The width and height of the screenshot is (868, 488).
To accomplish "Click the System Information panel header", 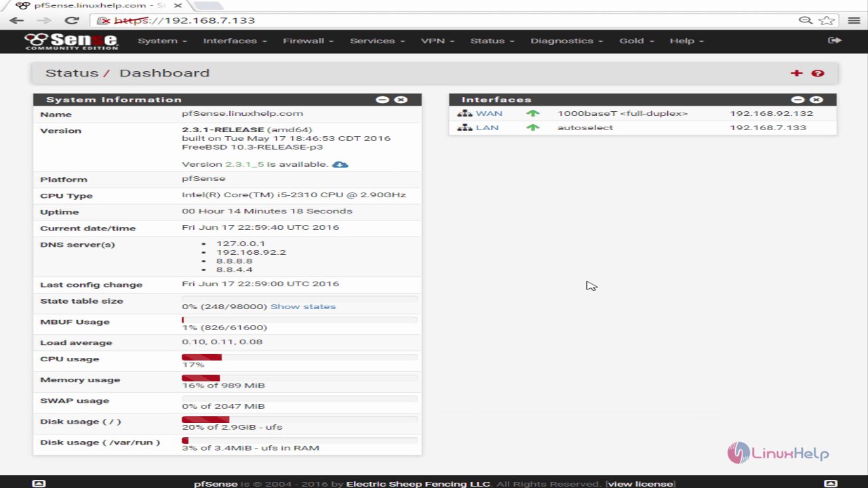I will click(227, 100).
